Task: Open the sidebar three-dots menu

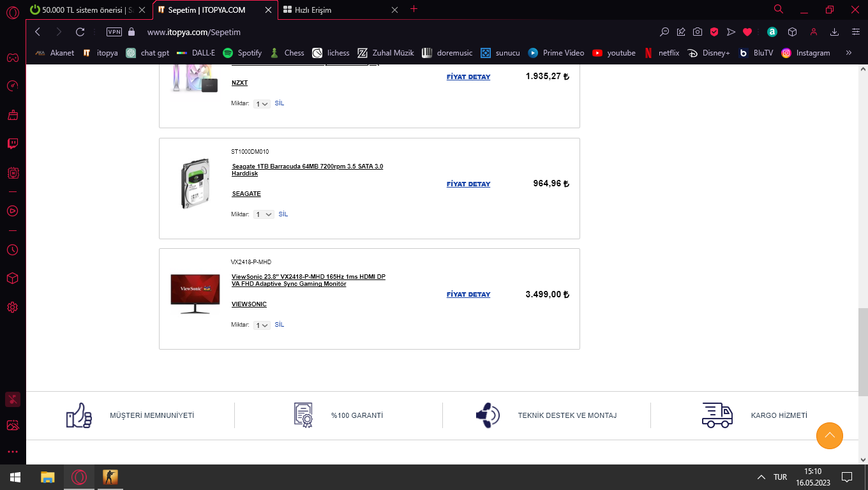Action: (12, 452)
